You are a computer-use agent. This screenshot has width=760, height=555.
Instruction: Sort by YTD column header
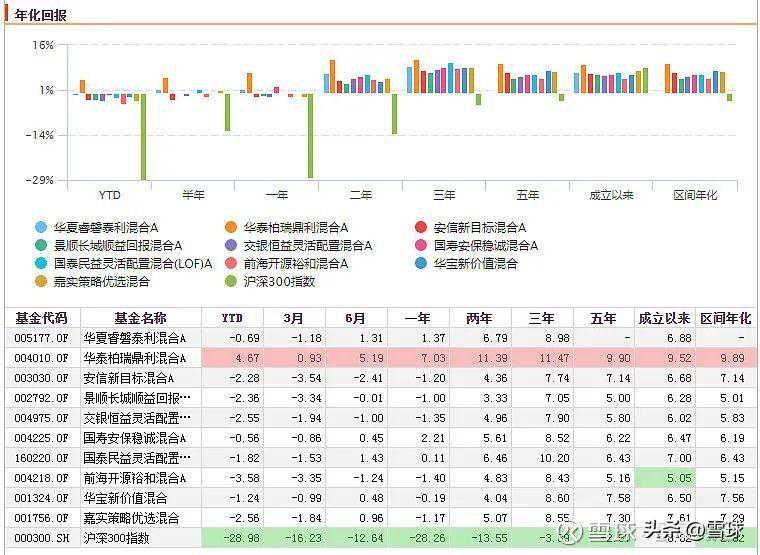[232, 318]
